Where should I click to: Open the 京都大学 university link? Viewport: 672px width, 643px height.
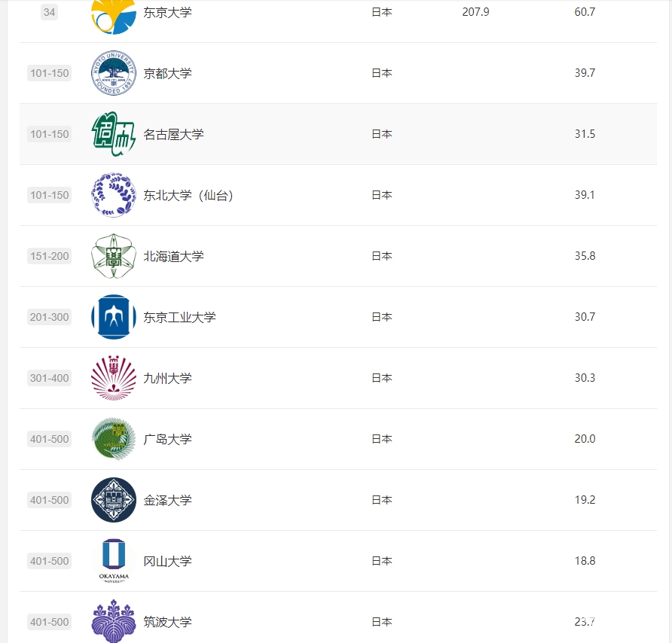tap(167, 73)
